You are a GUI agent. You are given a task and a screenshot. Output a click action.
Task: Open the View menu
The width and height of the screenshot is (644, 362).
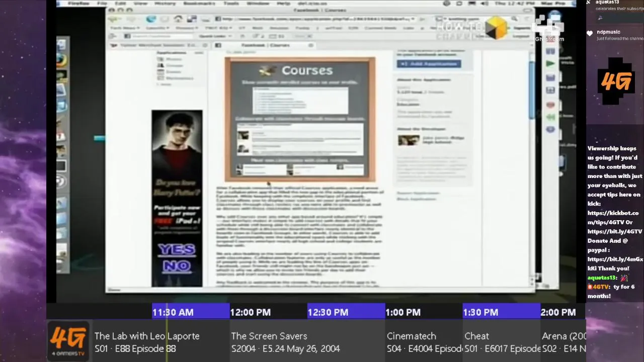pyautogui.click(x=141, y=4)
